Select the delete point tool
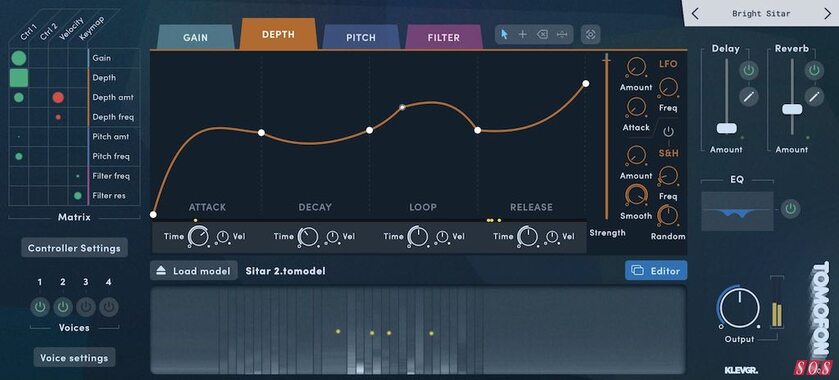The width and height of the screenshot is (839, 380). 542,34
